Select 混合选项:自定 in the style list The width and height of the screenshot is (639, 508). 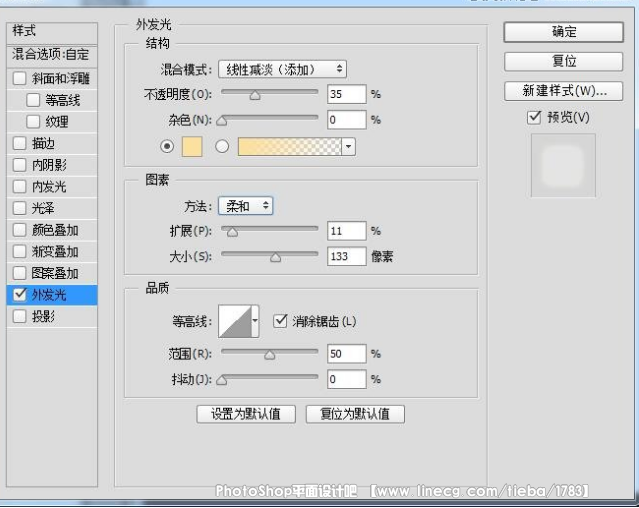[x=52, y=55]
